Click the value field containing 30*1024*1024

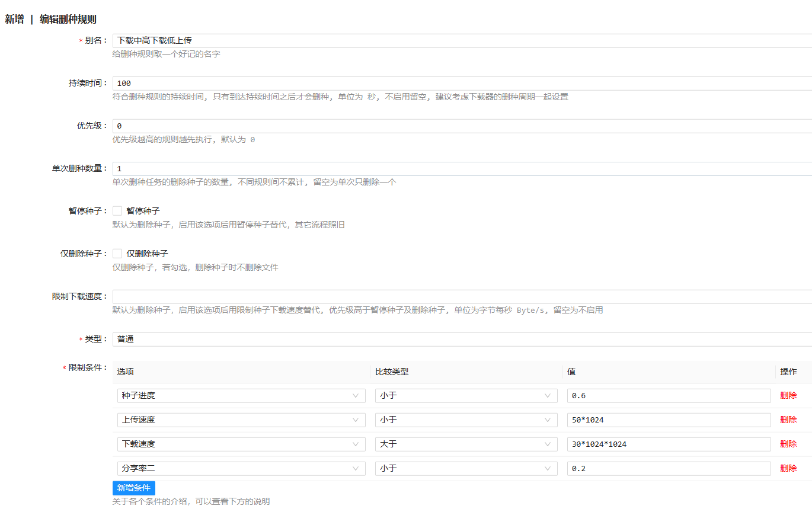pyautogui.click(x=669, y=444)
